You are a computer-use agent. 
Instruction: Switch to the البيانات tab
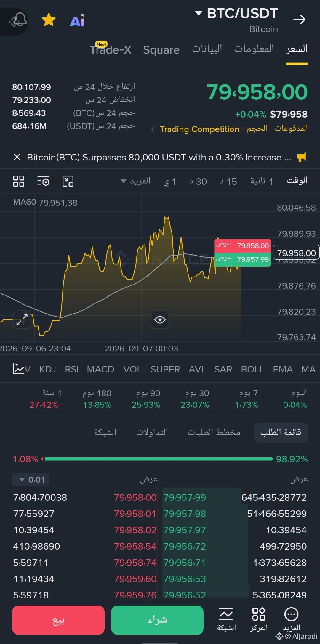click(207, 49)
